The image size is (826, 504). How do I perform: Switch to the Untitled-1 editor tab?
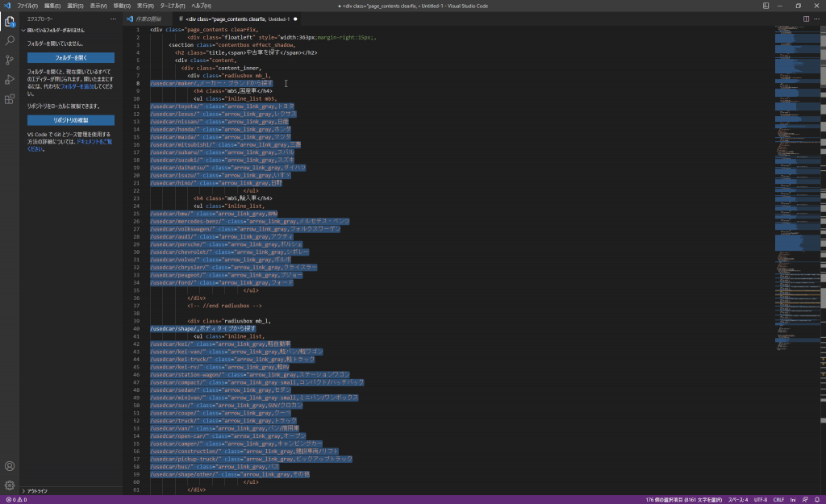[x=237, y=19]
